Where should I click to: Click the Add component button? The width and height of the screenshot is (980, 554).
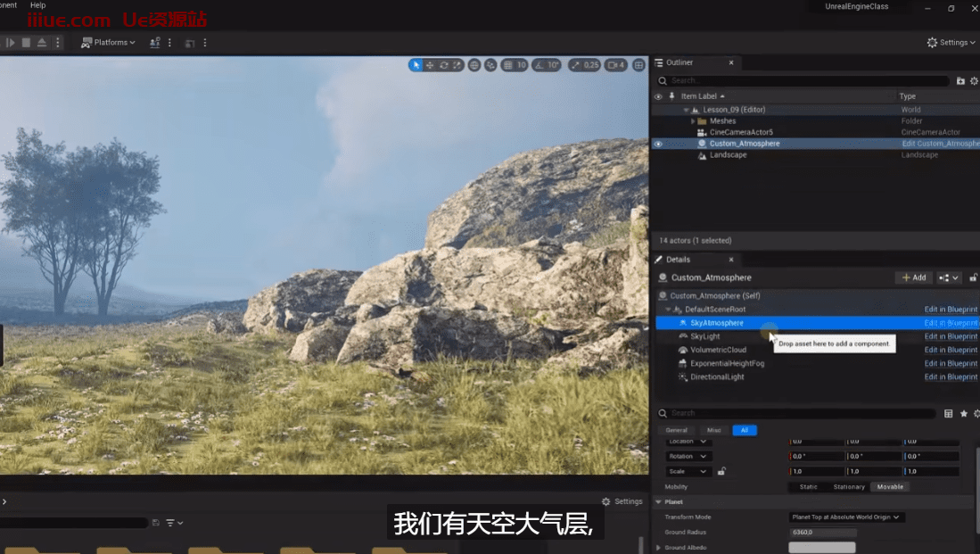[x=914, y=277]
